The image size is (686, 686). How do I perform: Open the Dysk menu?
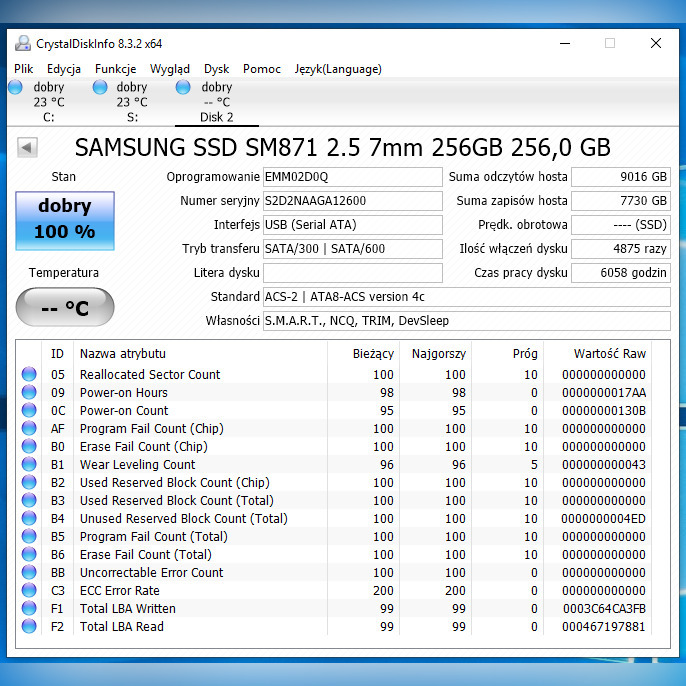point(217,69)
